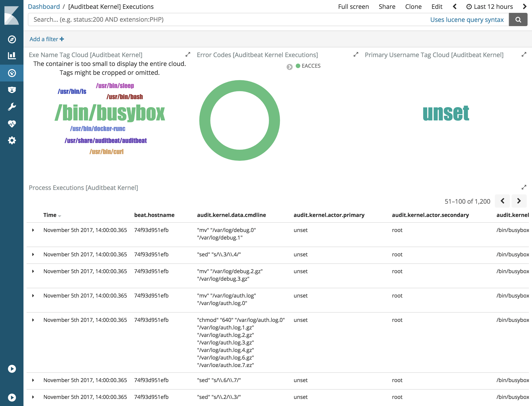
Task: Open Discover in the compass sidebar
Action: click(x=12, y=39)
